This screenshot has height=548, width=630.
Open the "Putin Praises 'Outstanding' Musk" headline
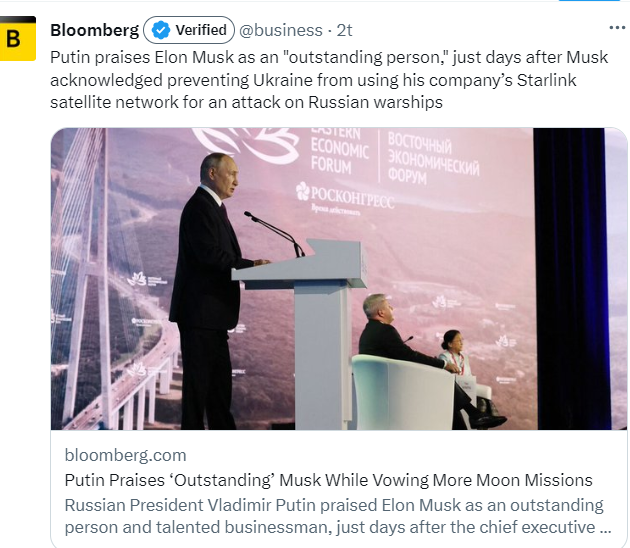pos(329,480)
